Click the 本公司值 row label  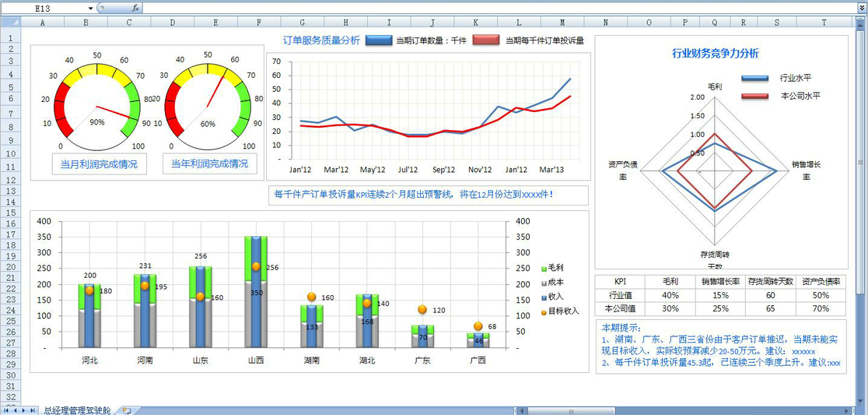620,308
